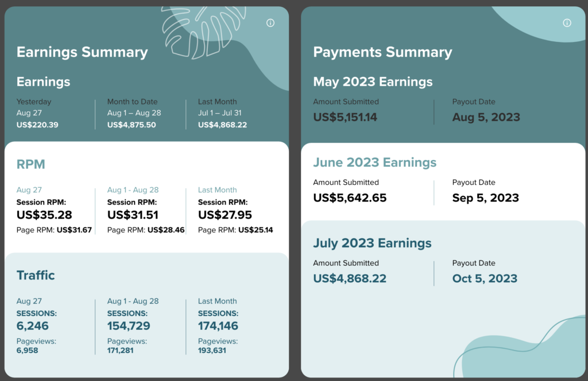The height and width of the screenshot is (381, 588).
Task: Click Aug 1 - Aug 28 Session RPM US$31.51
Action: point(133,215)
